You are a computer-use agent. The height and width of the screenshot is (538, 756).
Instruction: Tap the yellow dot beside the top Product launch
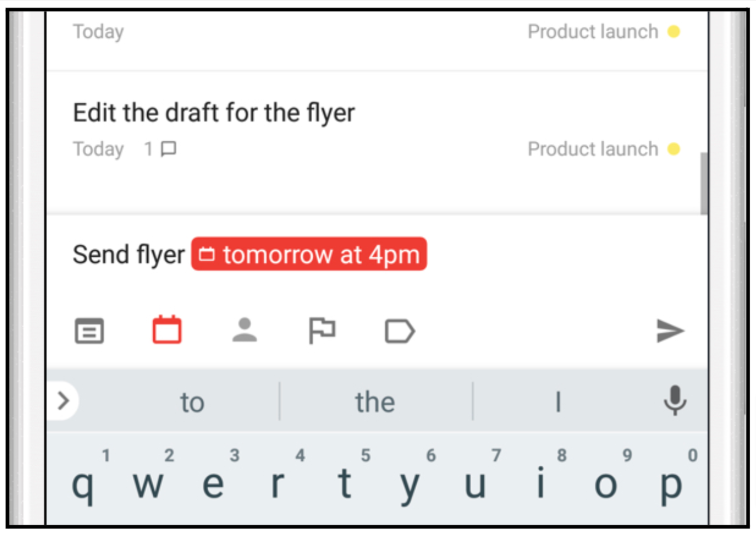click(x=675, y=31)
